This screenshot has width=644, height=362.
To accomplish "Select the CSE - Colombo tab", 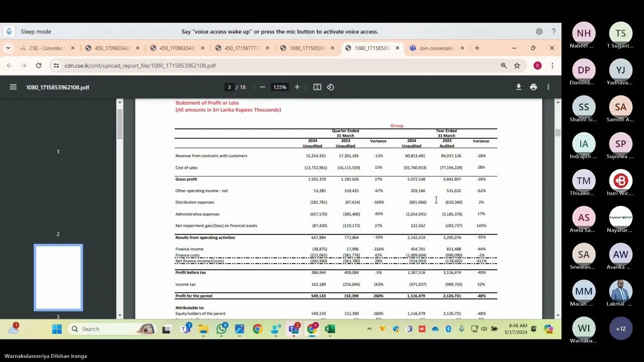I will (45, 48).
